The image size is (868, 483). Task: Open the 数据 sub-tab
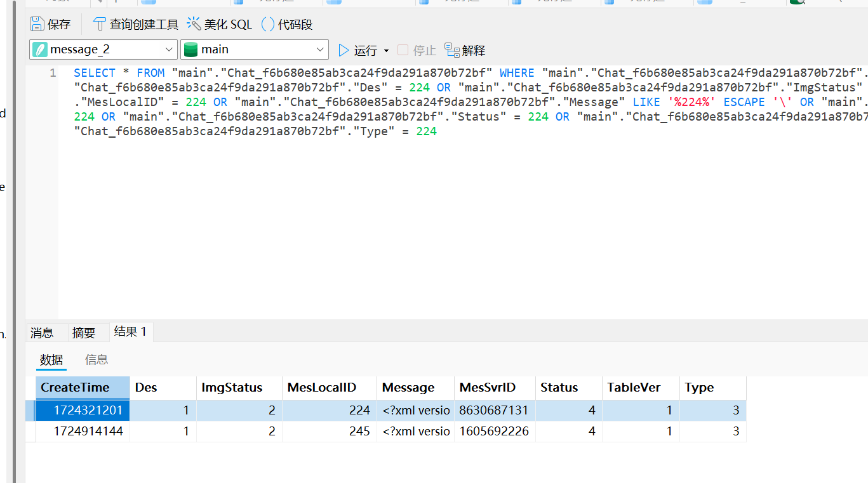coord(51,360)
